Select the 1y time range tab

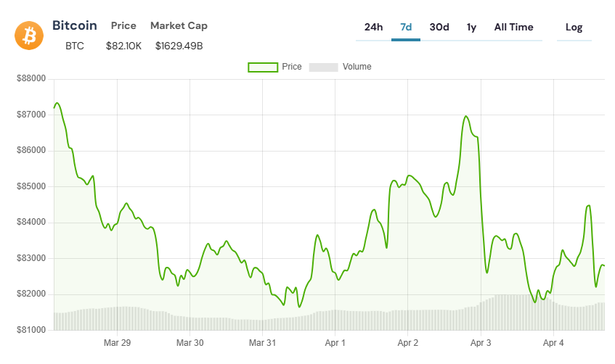pos(471,28)
